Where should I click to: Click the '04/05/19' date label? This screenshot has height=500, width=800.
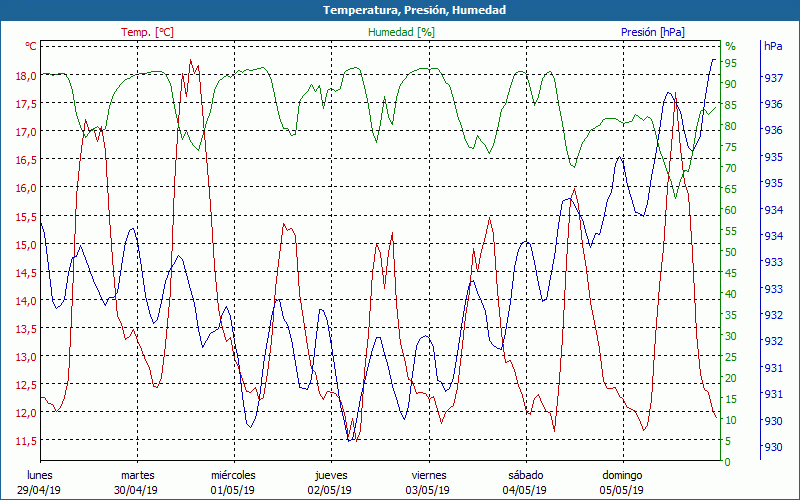(x=524, y=490)
